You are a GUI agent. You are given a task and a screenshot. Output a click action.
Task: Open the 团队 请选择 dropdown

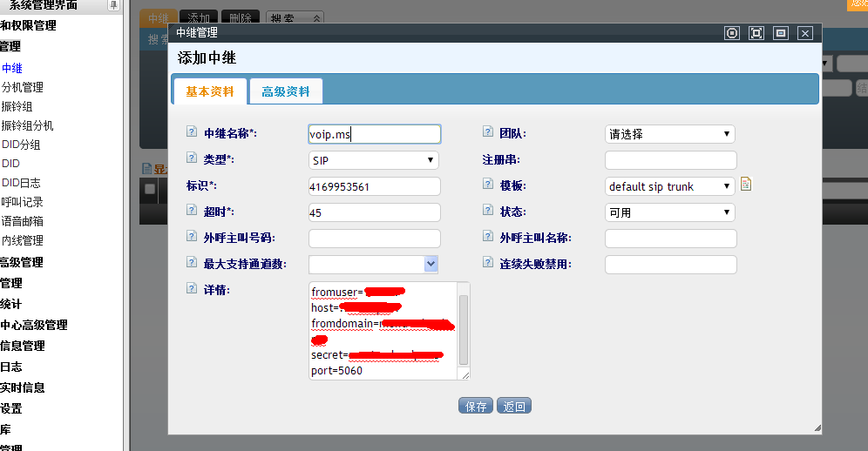click(x=669, y=134)
